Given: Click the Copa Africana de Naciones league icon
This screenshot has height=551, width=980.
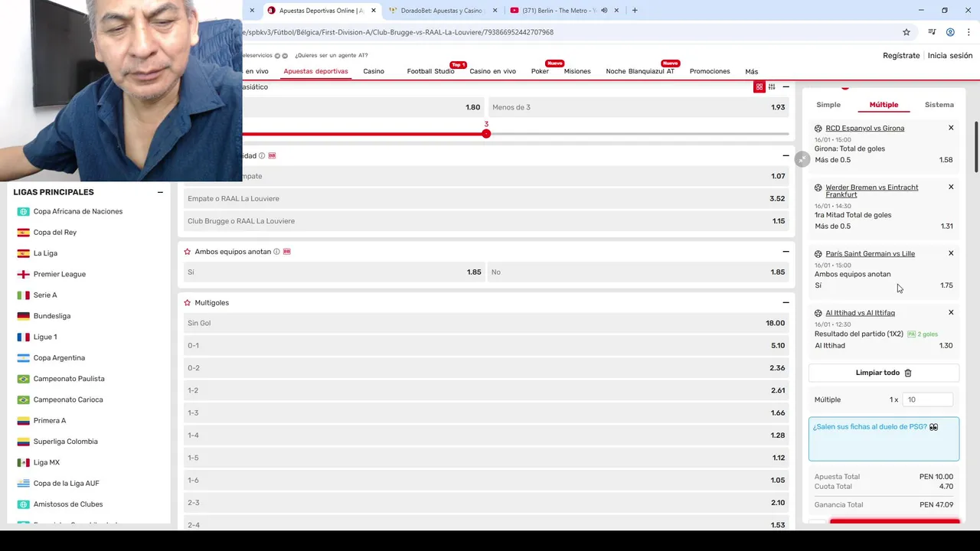Looking at the screenshot, I should pyautogui.click(x=24, y=211).
